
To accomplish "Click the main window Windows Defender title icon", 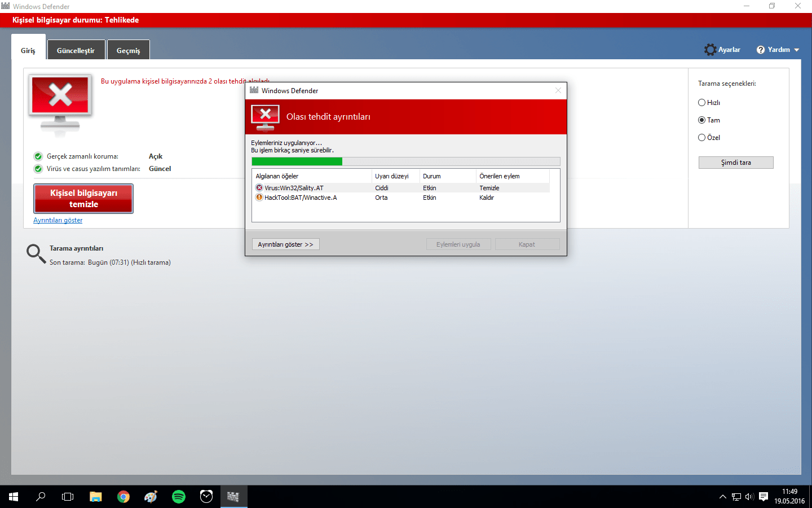I will pyautogui.click(x=6, y=6).
